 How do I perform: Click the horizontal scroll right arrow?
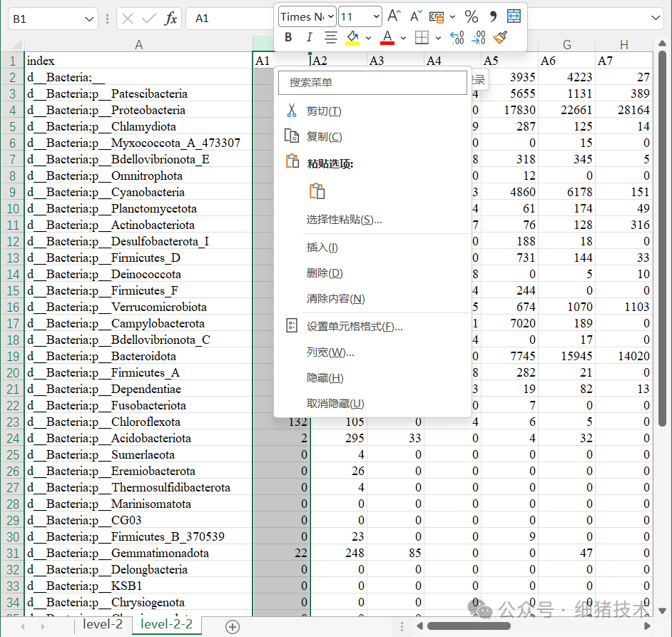[x=647, y=626]
